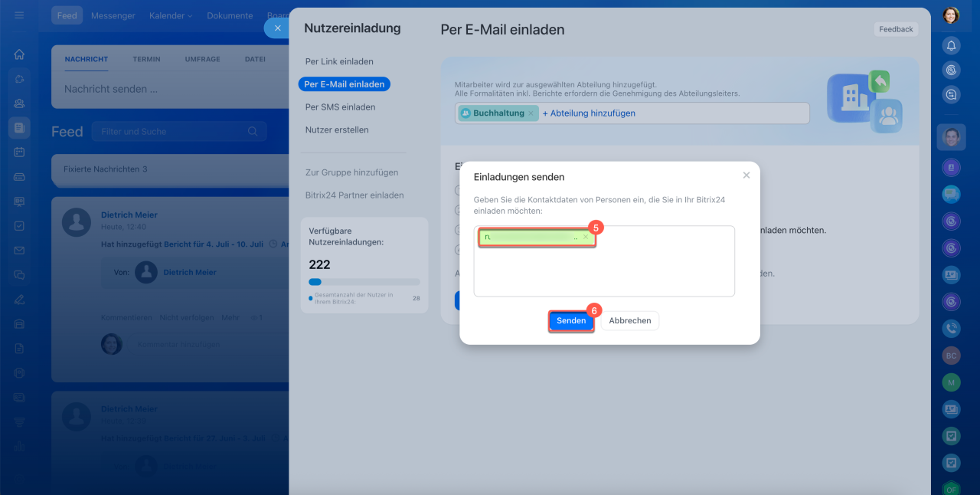Screen dimensions: 980x495
Task: Open the mail envelope icon in the left sidebar
Action: (19, 251)
